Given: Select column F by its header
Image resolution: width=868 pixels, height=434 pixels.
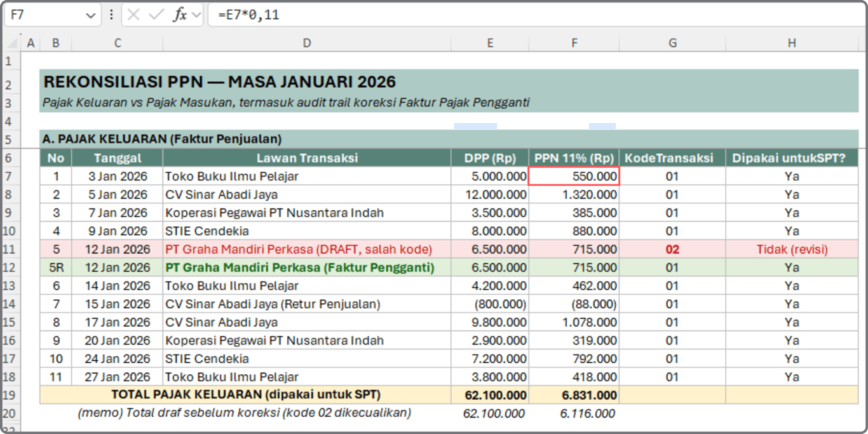Looking at the screenshot, I should click(x=574, y=43).
